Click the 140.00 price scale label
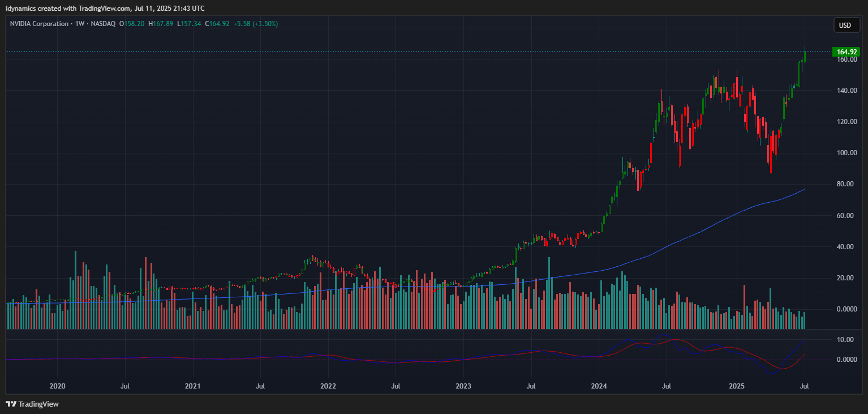The height and width of the screenshot is (414, 868). pos(847,91)
